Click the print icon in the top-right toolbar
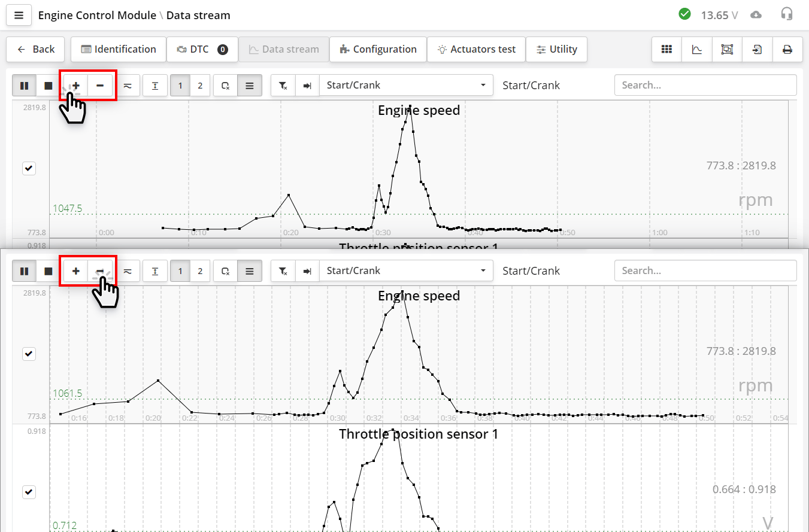This screenshot has width=809, height=532. click(x=787, y=50)
